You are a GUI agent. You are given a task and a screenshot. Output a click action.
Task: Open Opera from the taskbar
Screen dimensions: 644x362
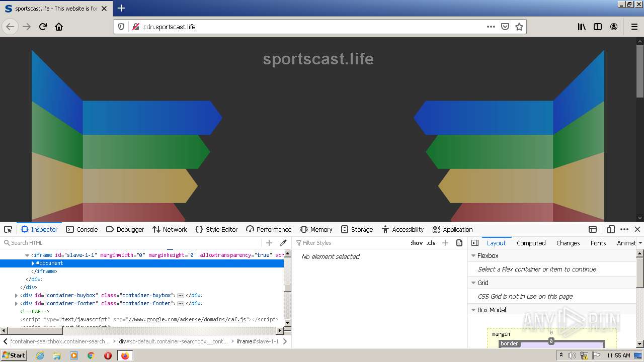pyautogui.click(x=108, y=355)
